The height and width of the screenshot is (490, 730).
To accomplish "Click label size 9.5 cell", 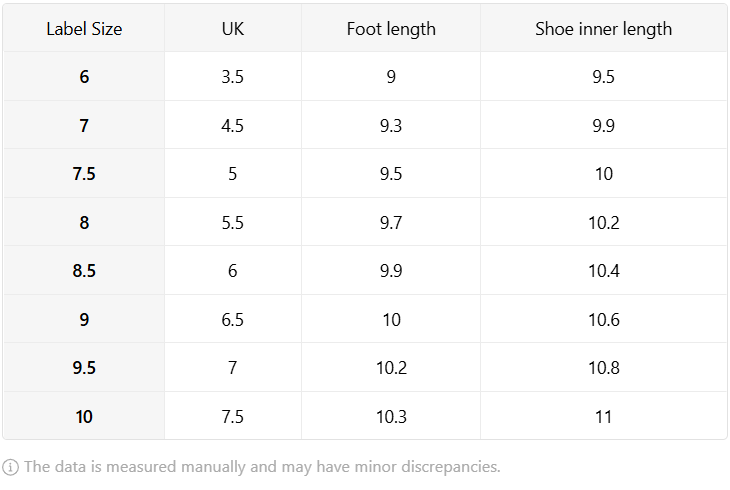I will coord(84,368).
